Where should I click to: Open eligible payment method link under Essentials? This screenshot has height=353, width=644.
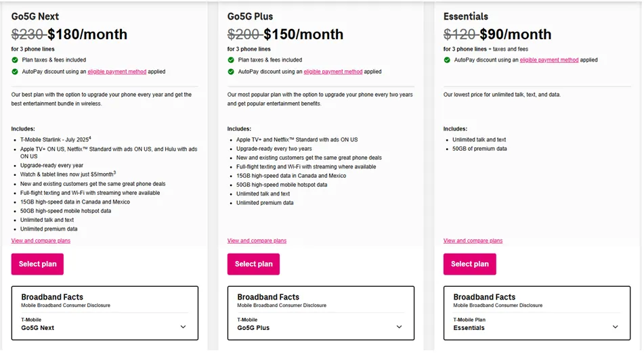(x=549, y=60)
